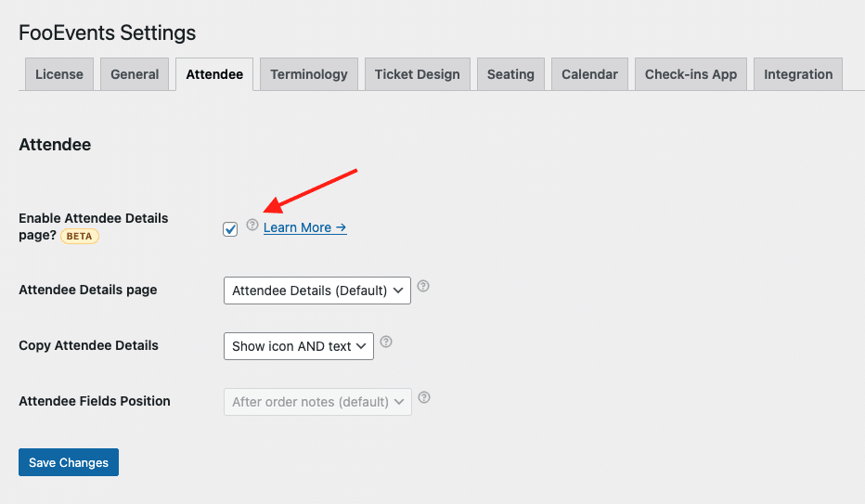Click the Copy Attendee Details label

click(88, 345)
